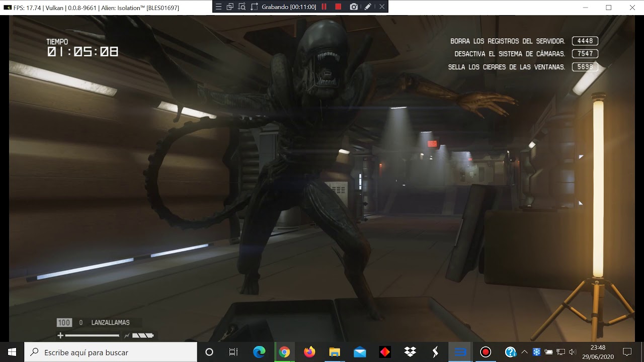Click objective 'Sella los cierres de las ventanas'
644x362 pixels.
coord(507,67)
